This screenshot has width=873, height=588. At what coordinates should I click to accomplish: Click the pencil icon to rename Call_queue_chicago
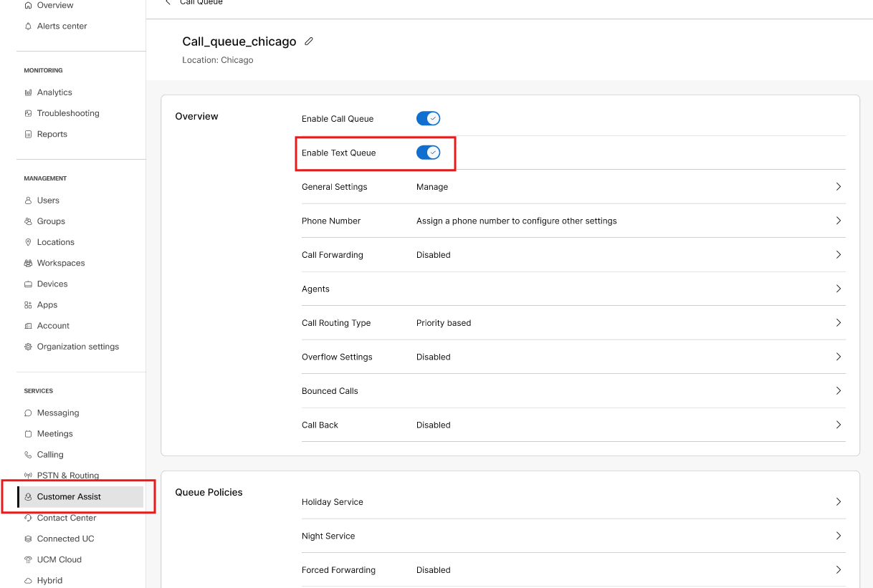[x=309, y=41]
